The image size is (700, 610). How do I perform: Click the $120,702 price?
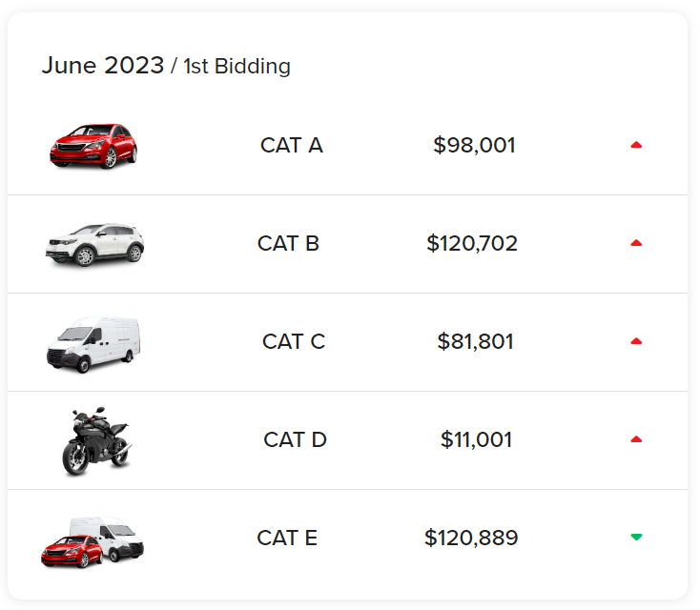point(472,243)
